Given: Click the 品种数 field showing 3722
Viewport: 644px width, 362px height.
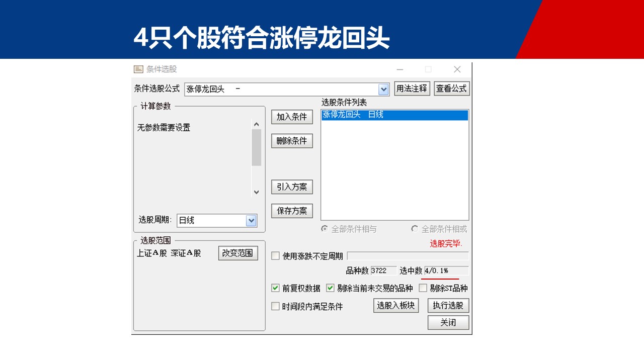Looking at the screenshot, I should click(383, 270).
